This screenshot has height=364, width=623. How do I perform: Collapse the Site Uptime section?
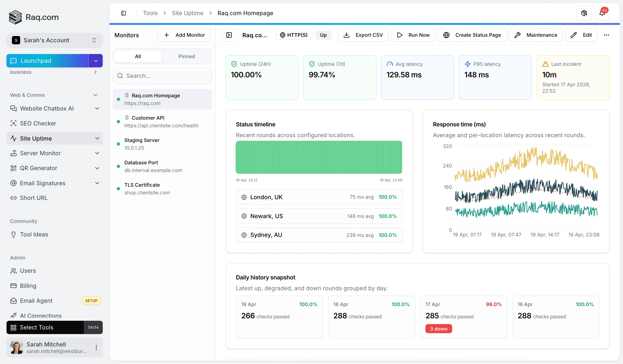(x=97, y=138)
